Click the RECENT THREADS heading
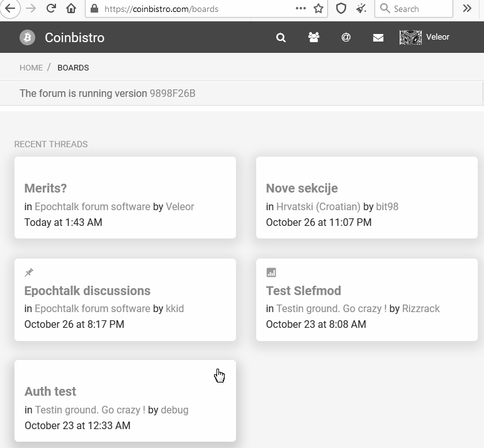484x448 pixels. coord(51,144)
